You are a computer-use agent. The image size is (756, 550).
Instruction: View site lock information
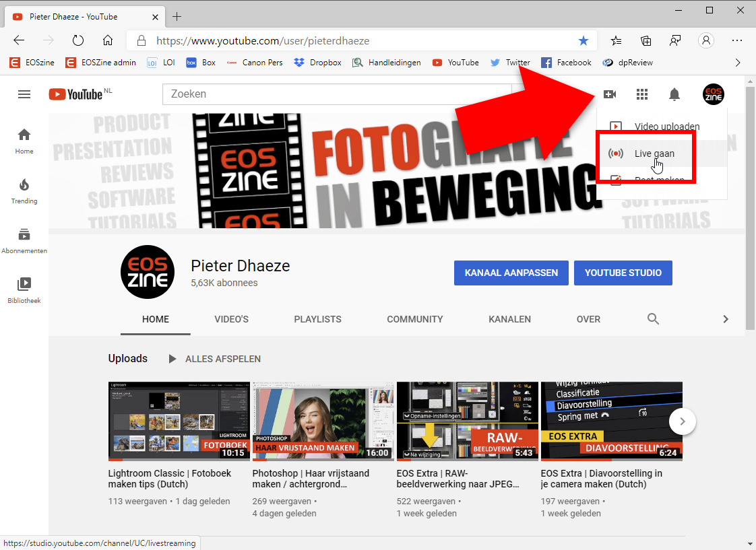(x=141, y=41)
